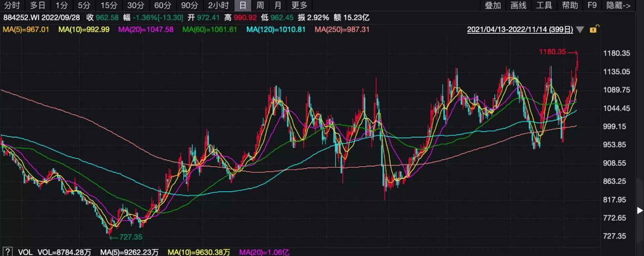Image resolution: width=644 pixels, height=256 pixels.
Task: Click the MA(250)=987.31 indicator label
Action: [342, 30]
